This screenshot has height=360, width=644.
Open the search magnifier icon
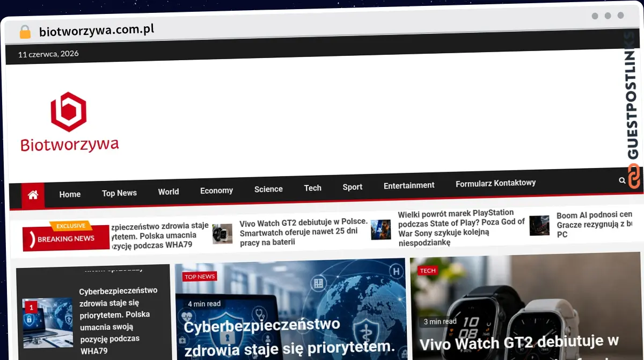622,181
